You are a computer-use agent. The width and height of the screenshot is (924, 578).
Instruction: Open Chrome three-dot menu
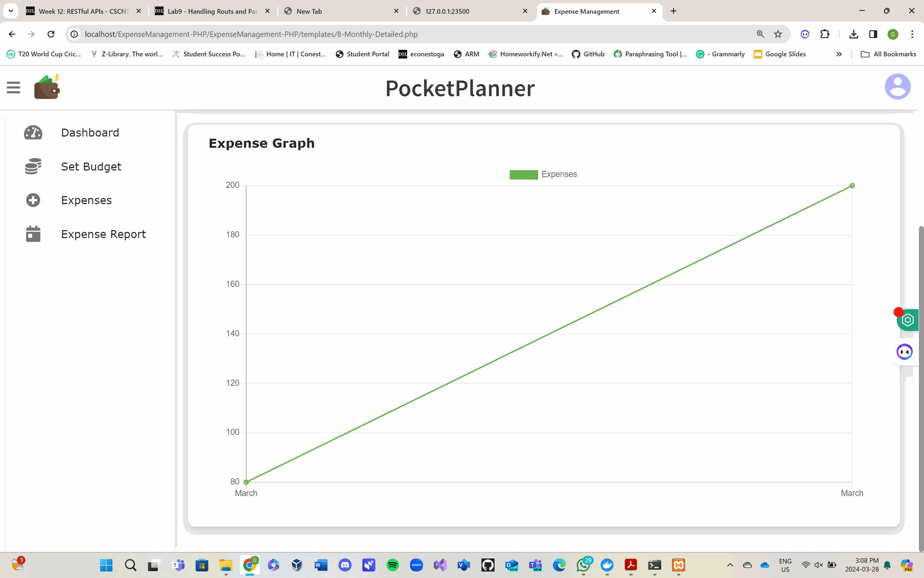pos(912,34)
